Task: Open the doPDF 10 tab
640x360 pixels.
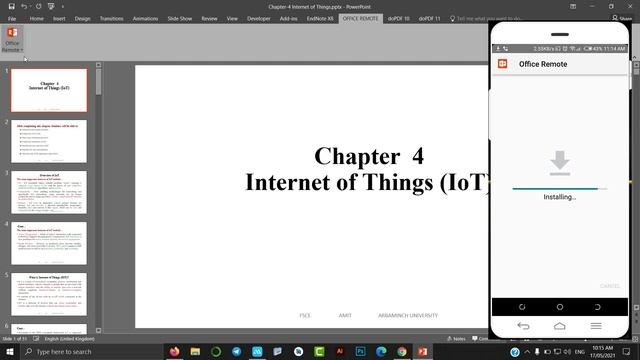Action: 399,19
